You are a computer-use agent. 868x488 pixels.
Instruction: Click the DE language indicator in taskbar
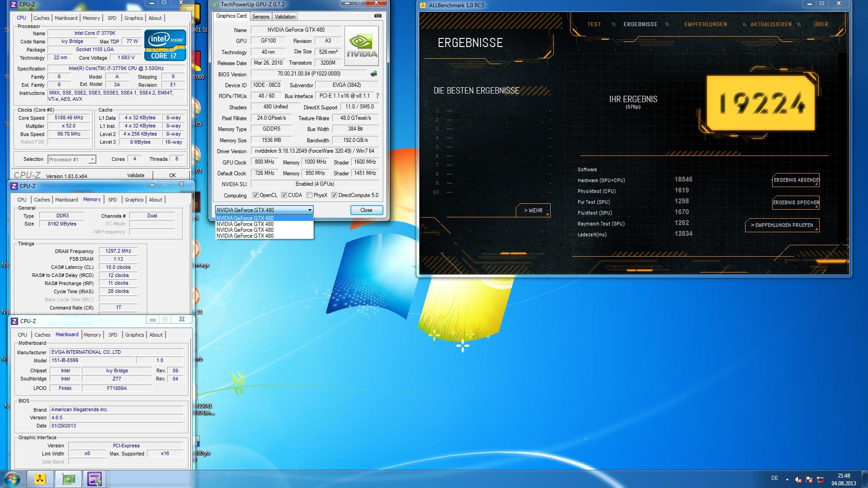coord(775,478)
